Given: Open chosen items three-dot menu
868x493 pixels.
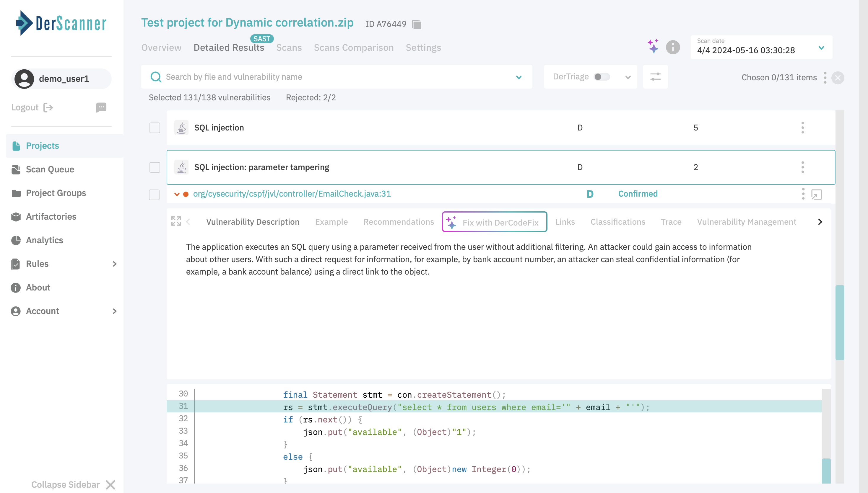Looking at the screenshot, I should 825,78.
